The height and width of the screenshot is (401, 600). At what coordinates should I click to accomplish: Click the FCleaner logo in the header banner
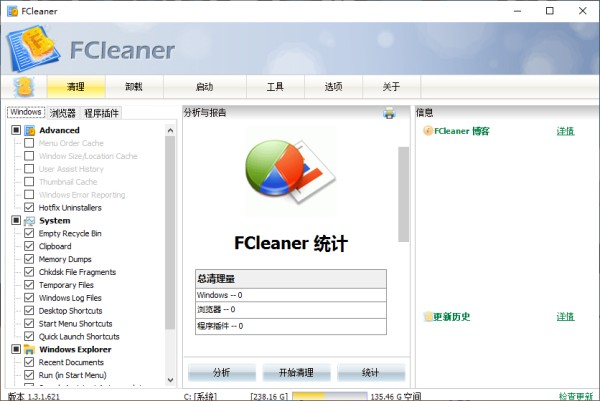pos(34,48)
